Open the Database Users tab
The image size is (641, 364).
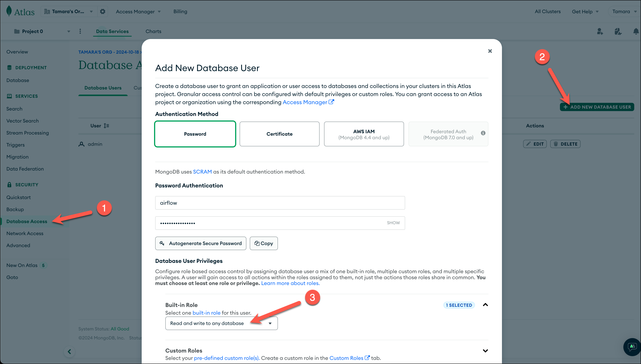(x=103, y=88)
